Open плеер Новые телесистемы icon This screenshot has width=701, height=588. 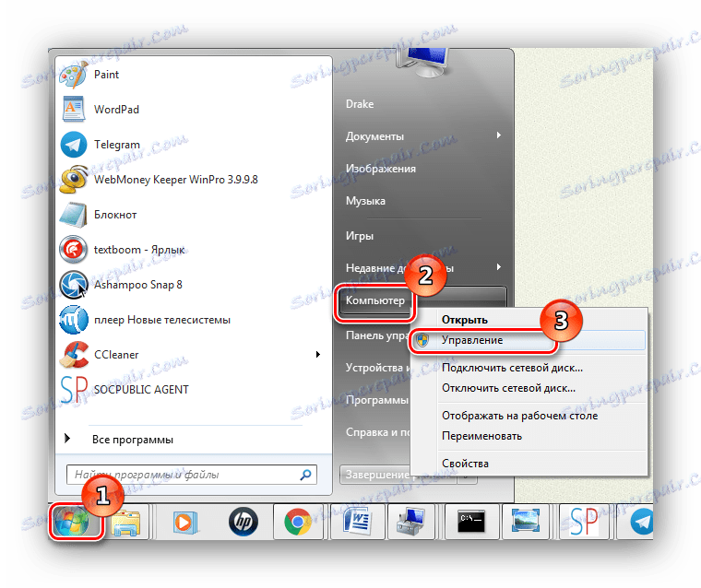[73, 320]
